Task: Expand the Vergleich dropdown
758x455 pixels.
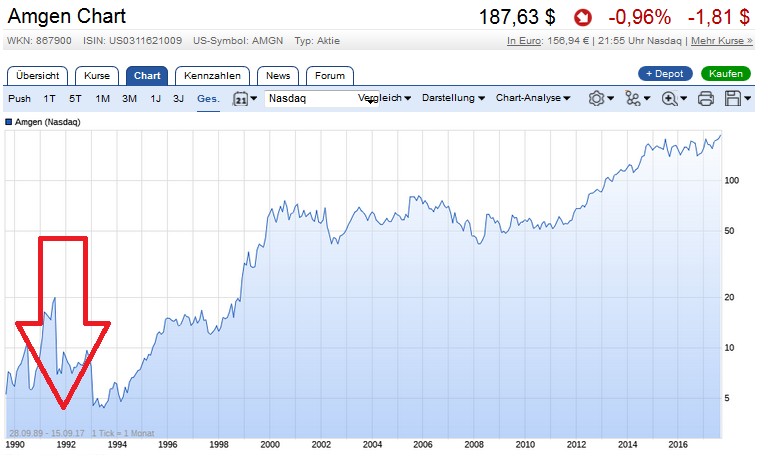Action: coord(385,98)
